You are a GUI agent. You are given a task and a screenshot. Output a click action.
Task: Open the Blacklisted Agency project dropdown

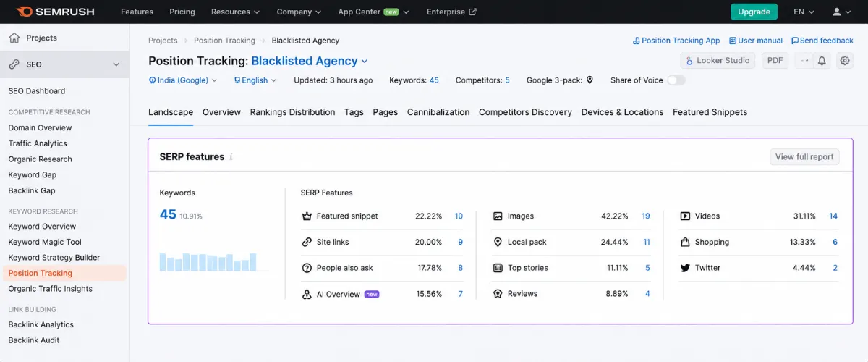click(x=310, y=62)
